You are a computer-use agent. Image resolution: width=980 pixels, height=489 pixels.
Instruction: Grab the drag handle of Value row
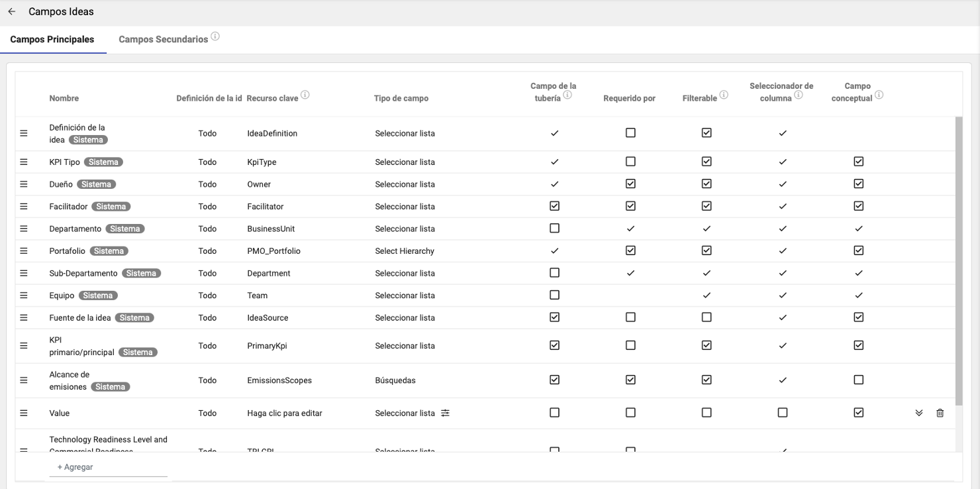[24, 413]
